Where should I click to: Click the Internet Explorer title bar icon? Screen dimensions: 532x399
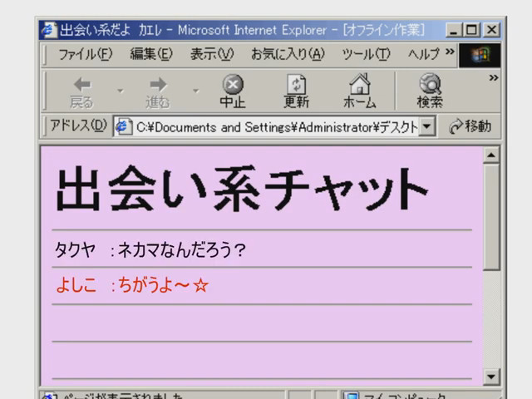49,30
